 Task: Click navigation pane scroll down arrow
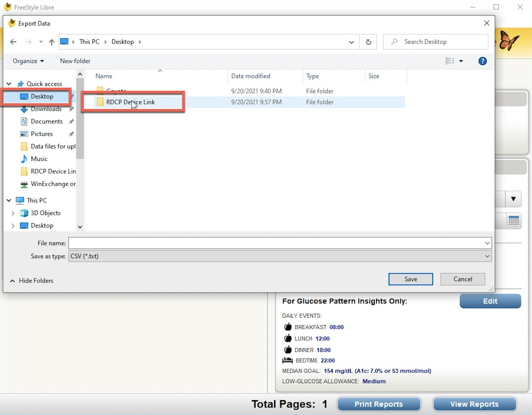(x=80, y=227)
